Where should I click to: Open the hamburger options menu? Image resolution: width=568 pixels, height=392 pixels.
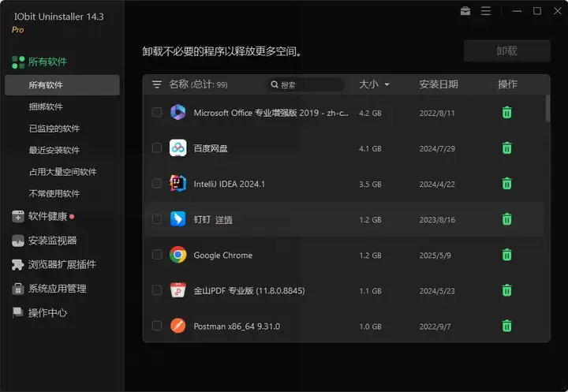tap(486, 11)
